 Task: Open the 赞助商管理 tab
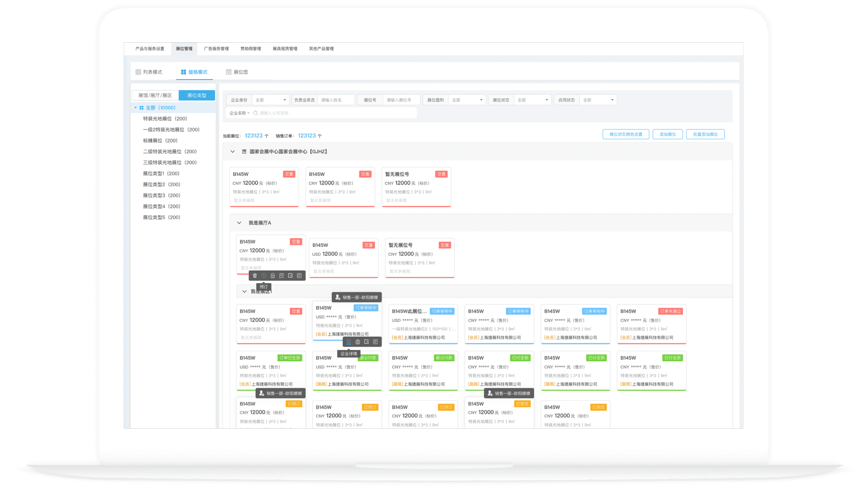click(251, 49)
